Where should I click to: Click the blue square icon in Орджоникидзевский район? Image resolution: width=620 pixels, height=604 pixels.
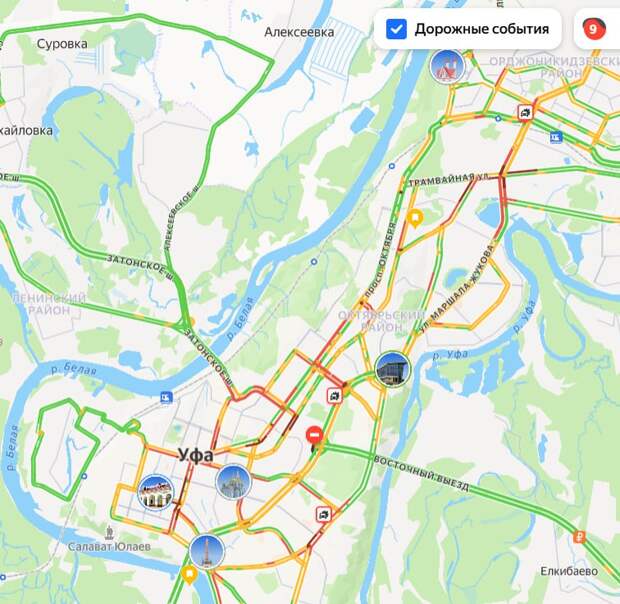click(556, 137)
